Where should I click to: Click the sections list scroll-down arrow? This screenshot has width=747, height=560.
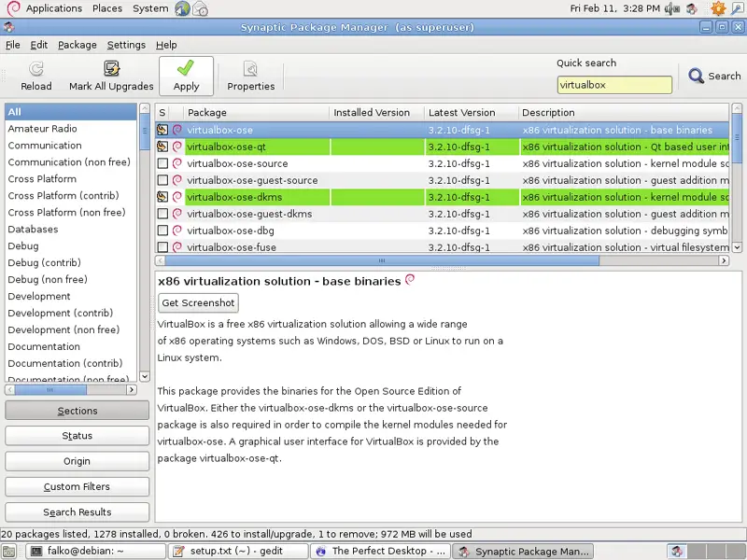click(x=145, y=376)
